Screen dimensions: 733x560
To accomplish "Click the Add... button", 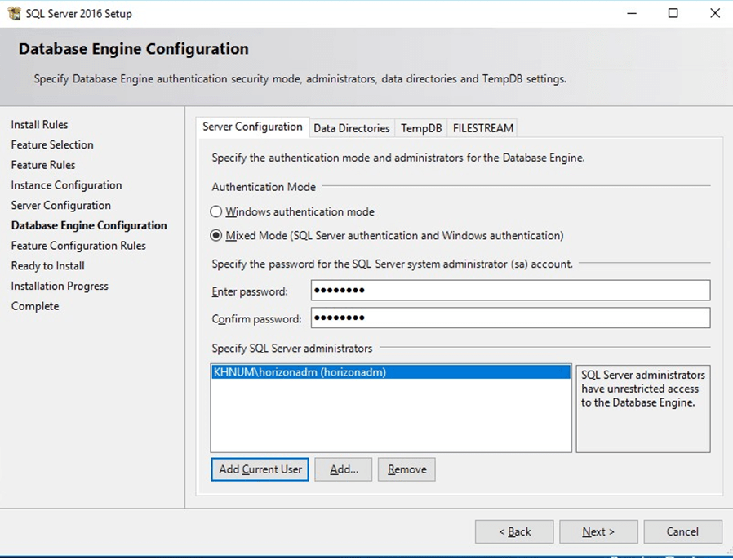I will (344, 469).
